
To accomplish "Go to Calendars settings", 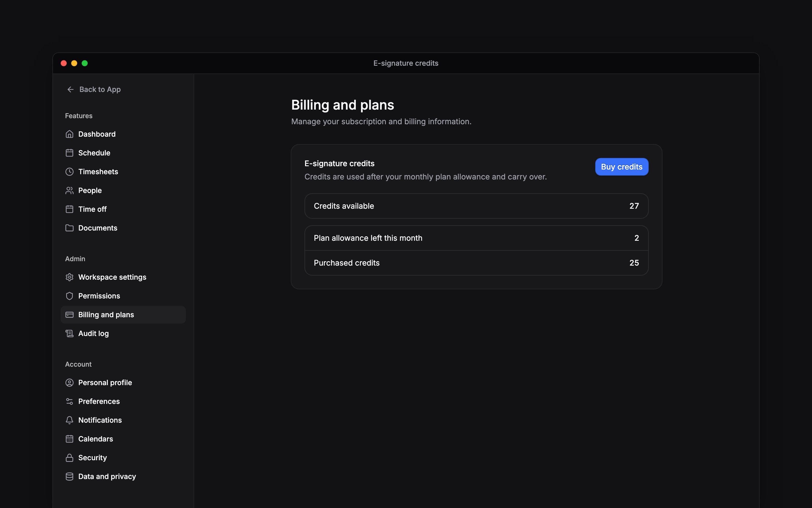I will pyautogui.click(x=123, y=439).
